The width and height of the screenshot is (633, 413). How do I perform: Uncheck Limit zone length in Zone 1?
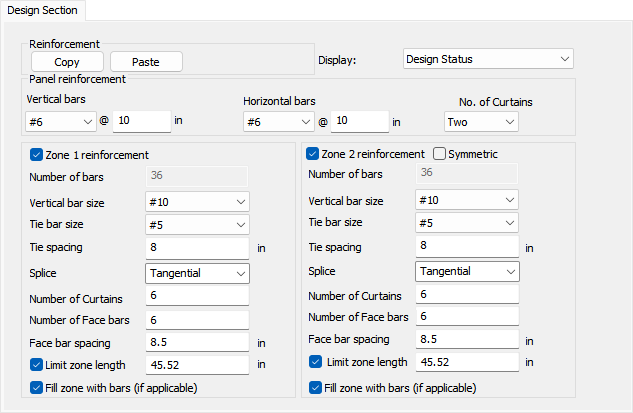37,364
